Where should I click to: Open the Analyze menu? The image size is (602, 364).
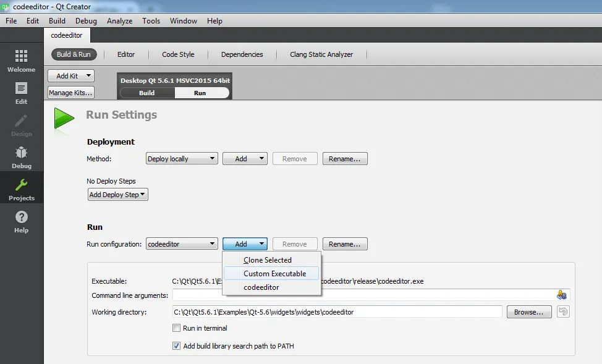pos(119,21)
